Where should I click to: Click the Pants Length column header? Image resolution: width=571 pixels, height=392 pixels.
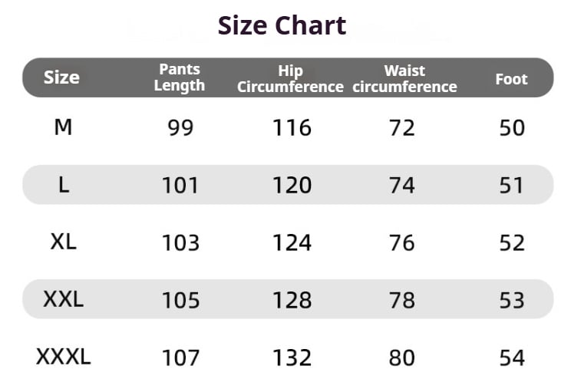pos(179,77)
